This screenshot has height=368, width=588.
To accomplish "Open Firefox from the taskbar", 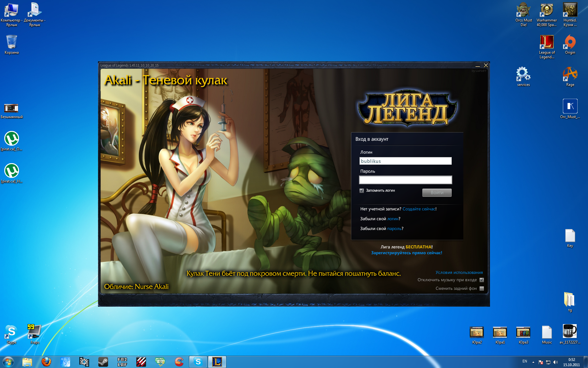I will coord(46,362).
